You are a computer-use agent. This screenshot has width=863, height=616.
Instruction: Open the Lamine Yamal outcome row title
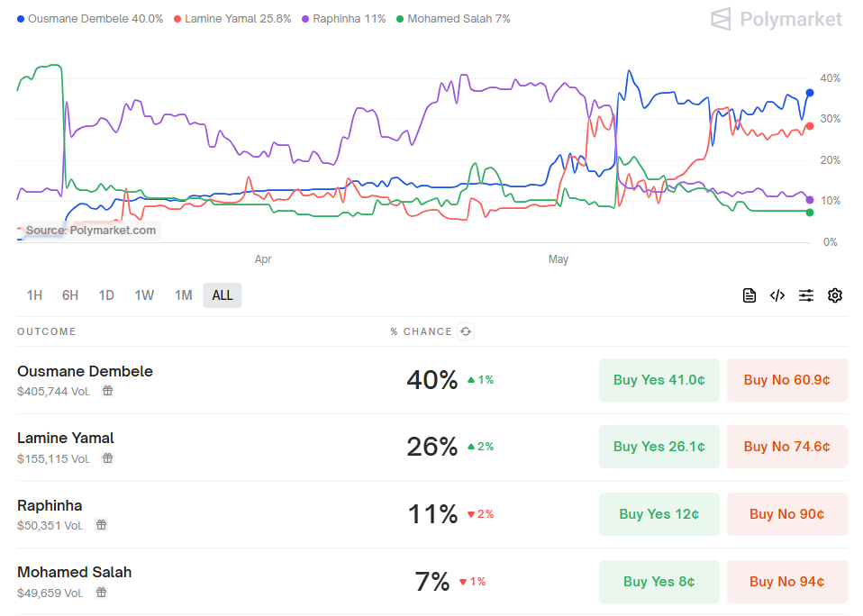pos(66,439)
